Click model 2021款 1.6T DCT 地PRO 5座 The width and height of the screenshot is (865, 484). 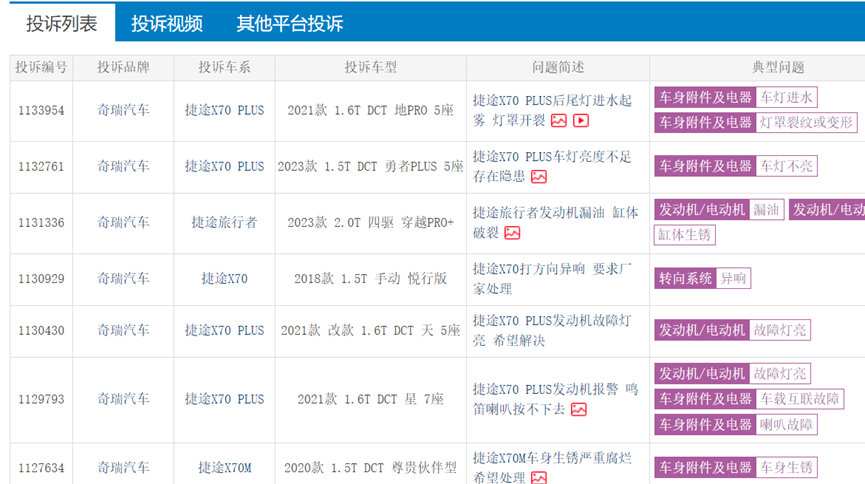[x=371, y=110]
